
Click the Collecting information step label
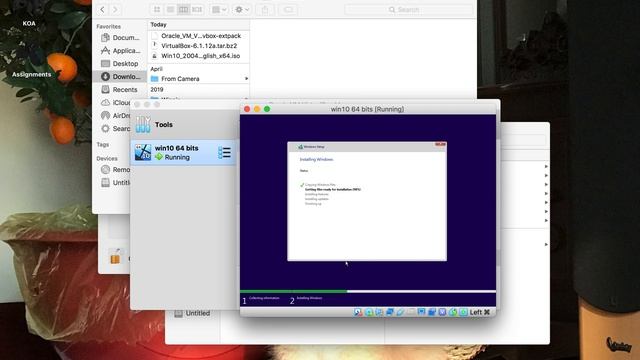264,298
